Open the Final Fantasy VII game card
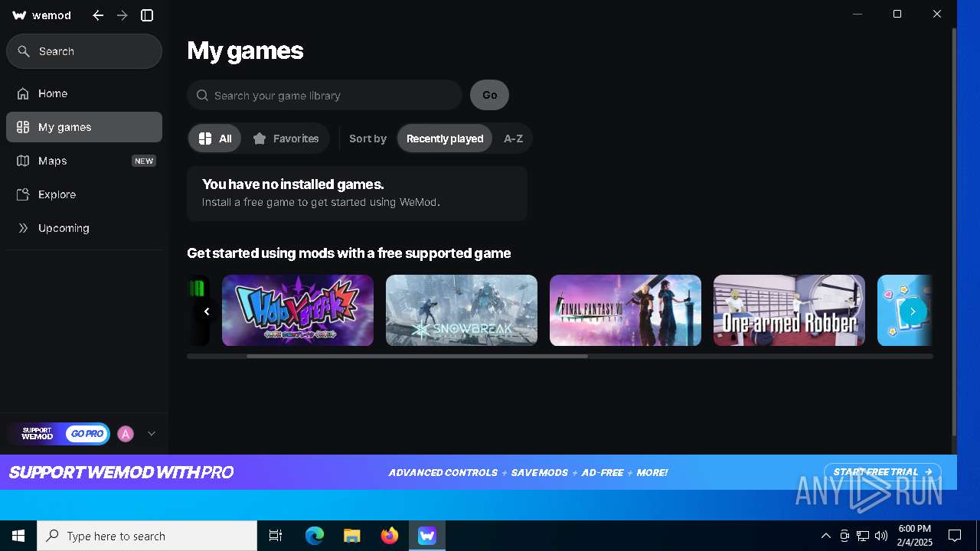The width and height of the screenshot is (980, 551). [626, 310]
